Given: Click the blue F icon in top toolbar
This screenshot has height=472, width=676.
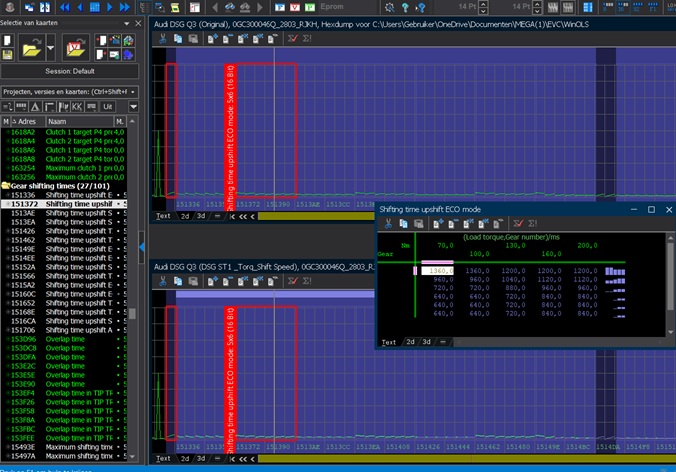Looking at the screenshot, I should (x=280, y=7).
